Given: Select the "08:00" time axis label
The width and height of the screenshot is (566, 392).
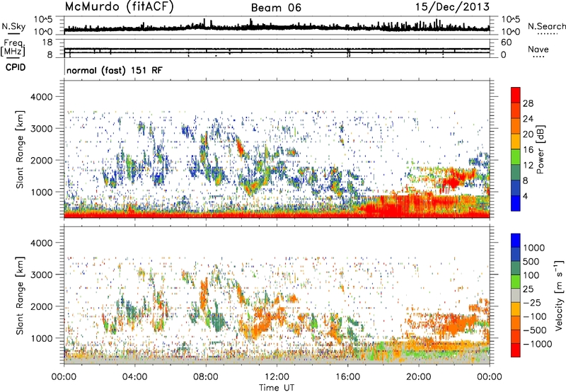Looking at the screenshot, I should 206,377.
